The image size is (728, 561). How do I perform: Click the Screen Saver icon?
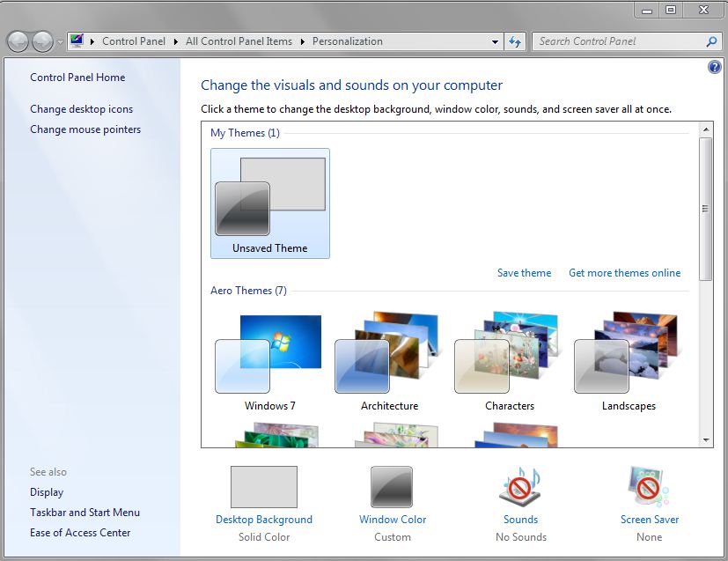pyautogui.click(x=649, y=487)
